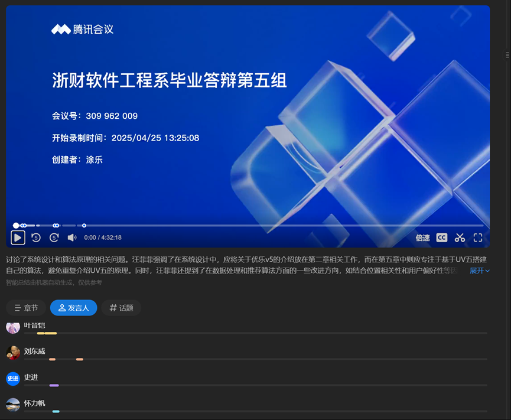Open the scissors clip tool
Viewport: 511px width, 420px height.
point(460,237)
